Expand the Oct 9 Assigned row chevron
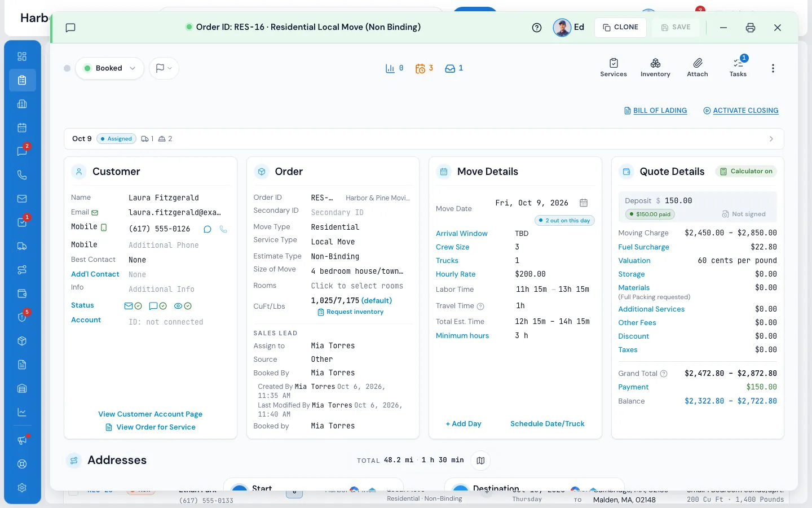The image size is (812, 508). click(x=771, y=139)
